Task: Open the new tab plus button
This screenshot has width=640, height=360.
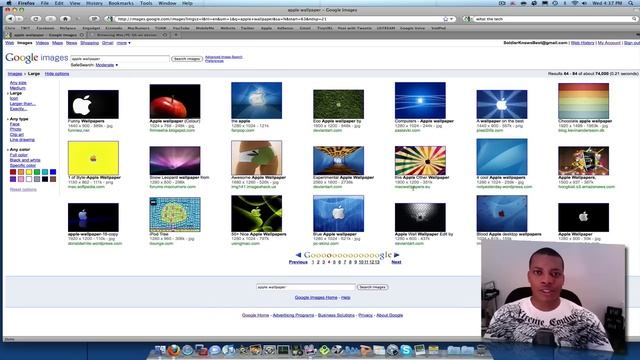Action: [x=176, y=35]
